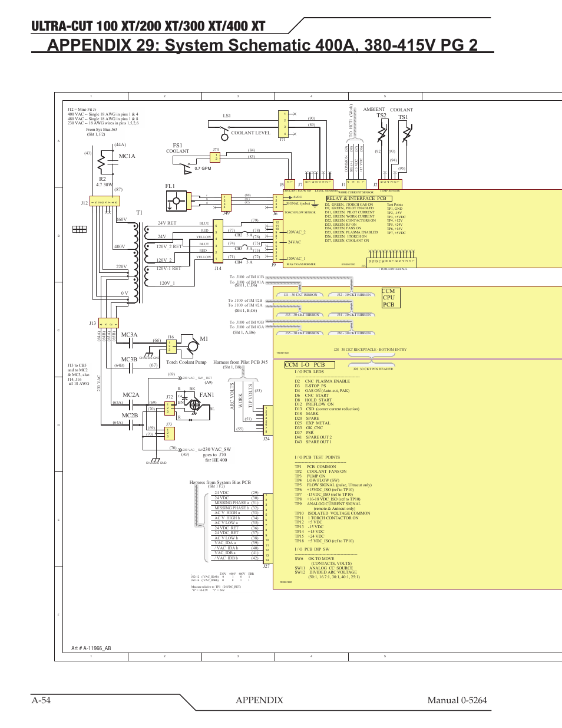Click the 'COOLANT LEVEL' label
Viewport: 562px width, 728px height.
point(251,133)
